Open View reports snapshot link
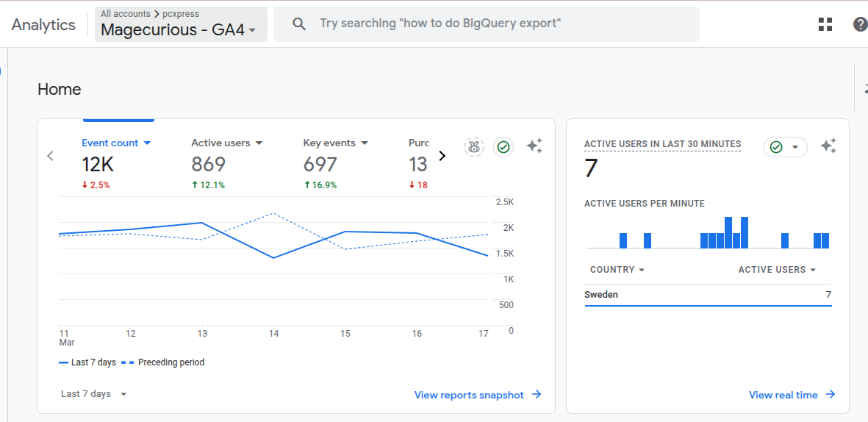Image resolution: width=868 pixels, height=422 pixels. click(477, 395)
